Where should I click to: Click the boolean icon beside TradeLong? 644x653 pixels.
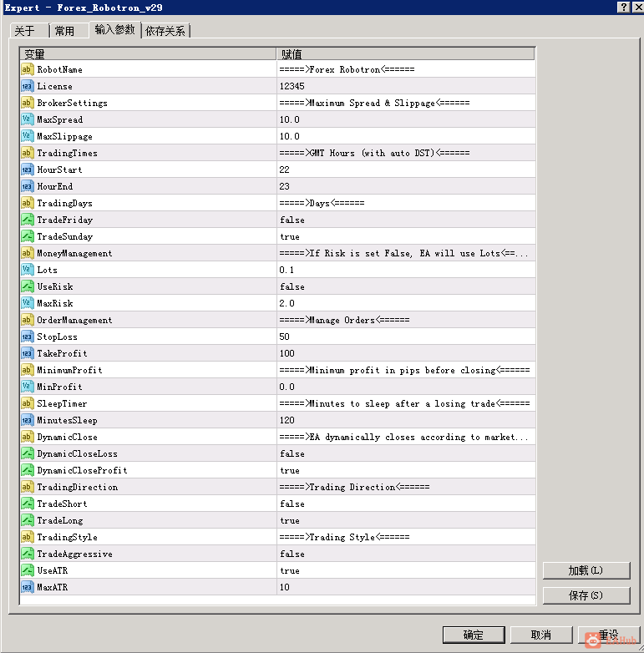(27, 520)
